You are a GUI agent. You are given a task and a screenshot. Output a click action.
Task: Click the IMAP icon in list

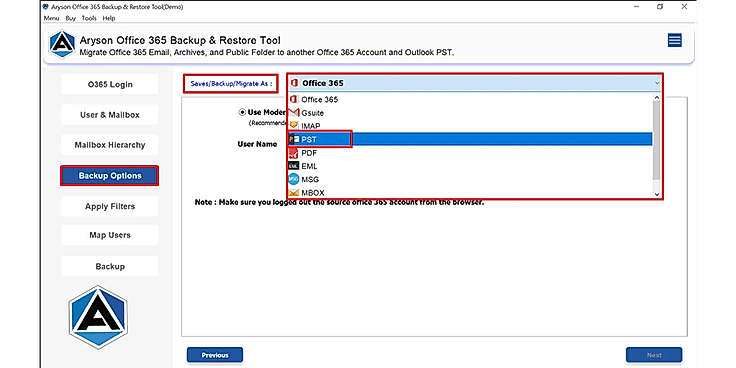coord(294,126)
